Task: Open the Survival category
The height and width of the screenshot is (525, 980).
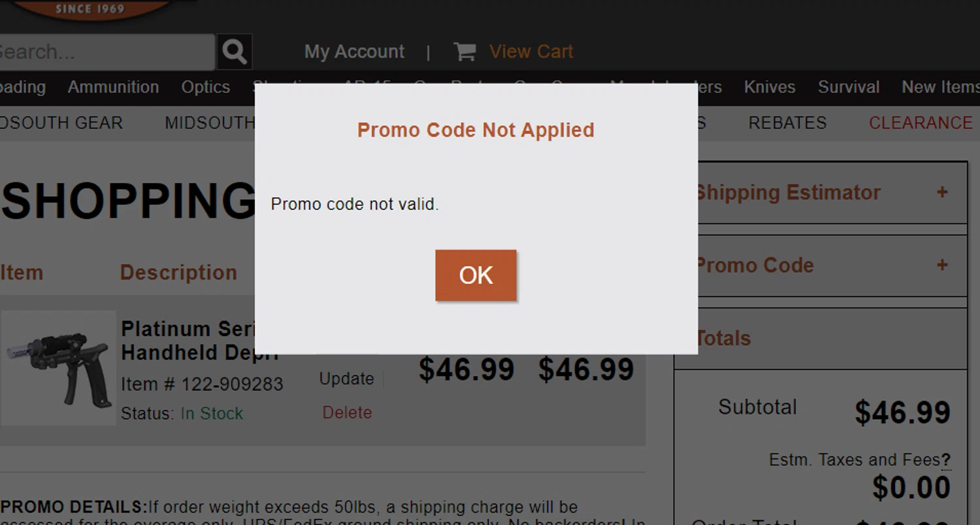Action: [x=849, y=87]
